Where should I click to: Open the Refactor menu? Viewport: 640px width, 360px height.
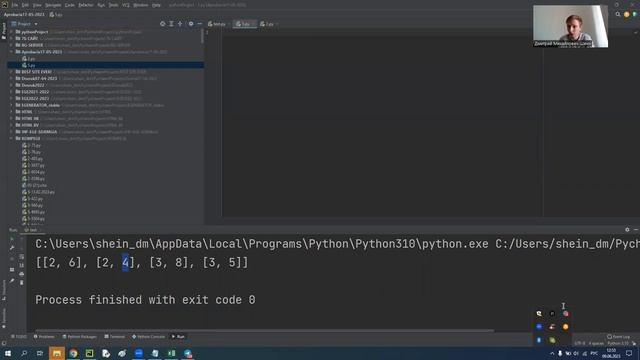point(86,5)
